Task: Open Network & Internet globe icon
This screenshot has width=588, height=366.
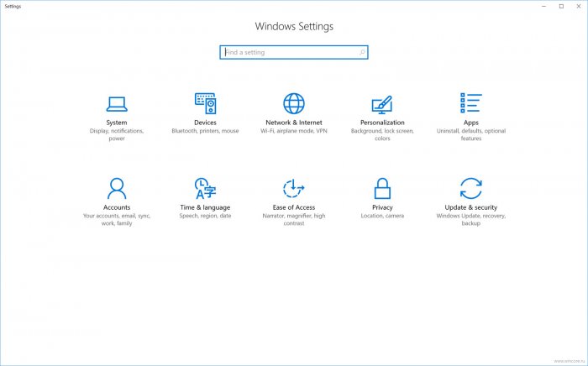Action: point(294,103)
